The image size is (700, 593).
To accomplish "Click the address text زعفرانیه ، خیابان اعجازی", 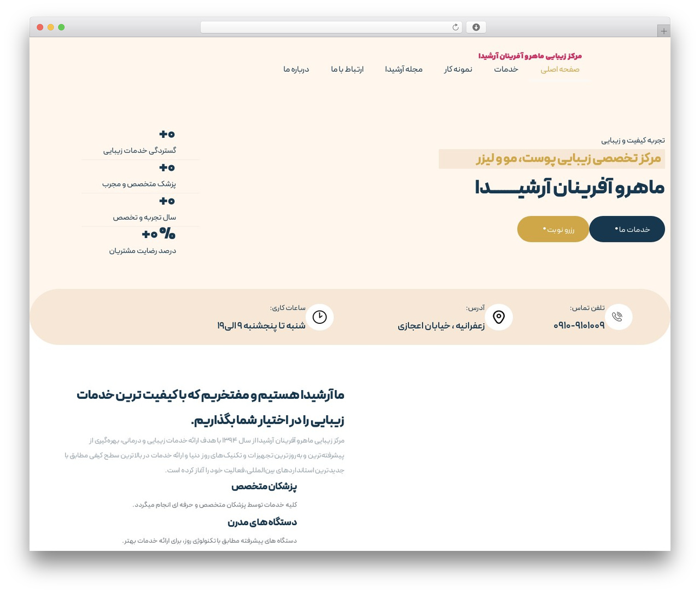I will point(441,325).
